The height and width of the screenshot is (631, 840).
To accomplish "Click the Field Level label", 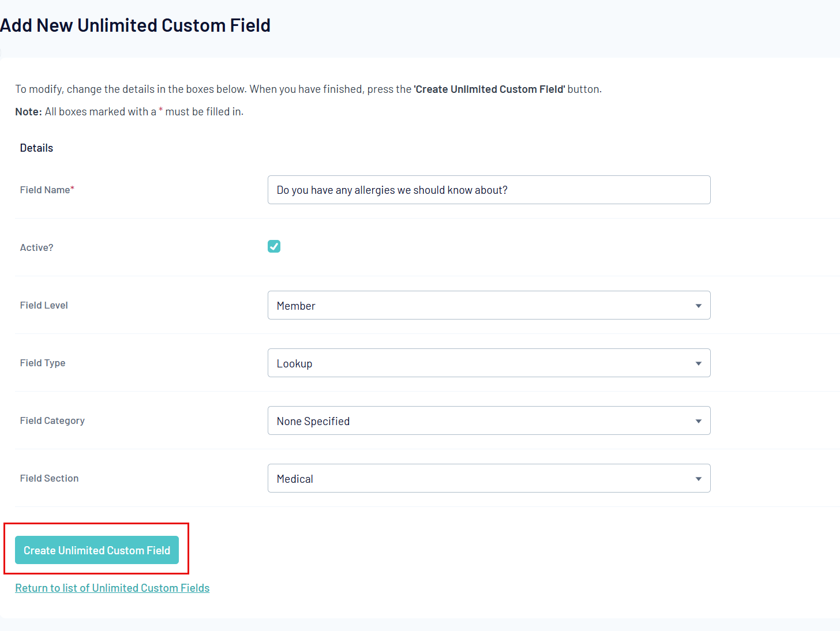I will pos(44,305).
